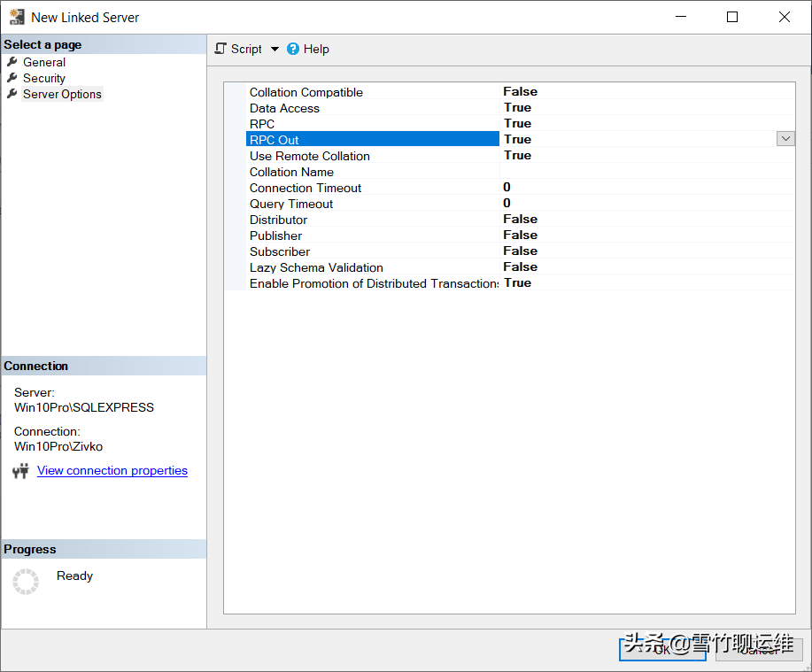Click the wrench icon beside Server Options

click(12, 94)
